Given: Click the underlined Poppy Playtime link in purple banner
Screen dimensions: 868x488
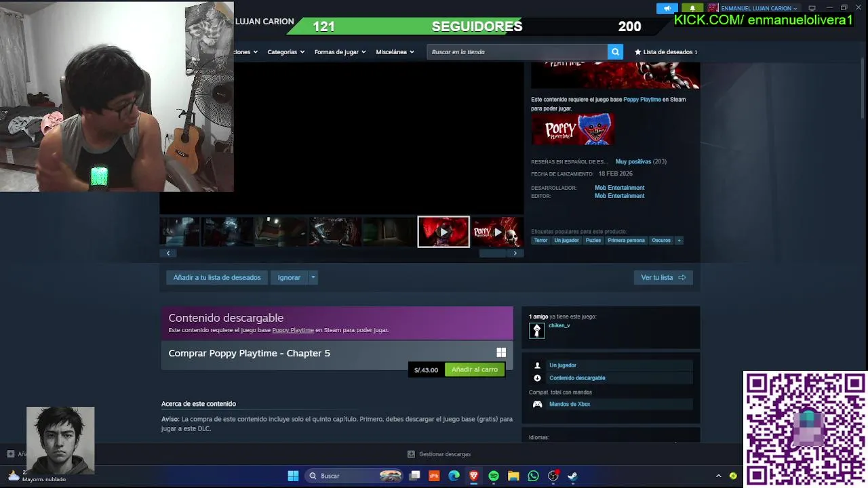Looking at the screenshot, I should pyautogui.click(x=293, y=330).
